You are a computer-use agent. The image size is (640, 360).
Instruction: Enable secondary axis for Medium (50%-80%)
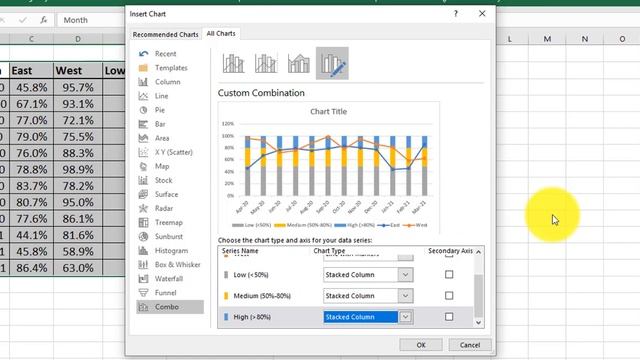[x=449, y=296]
